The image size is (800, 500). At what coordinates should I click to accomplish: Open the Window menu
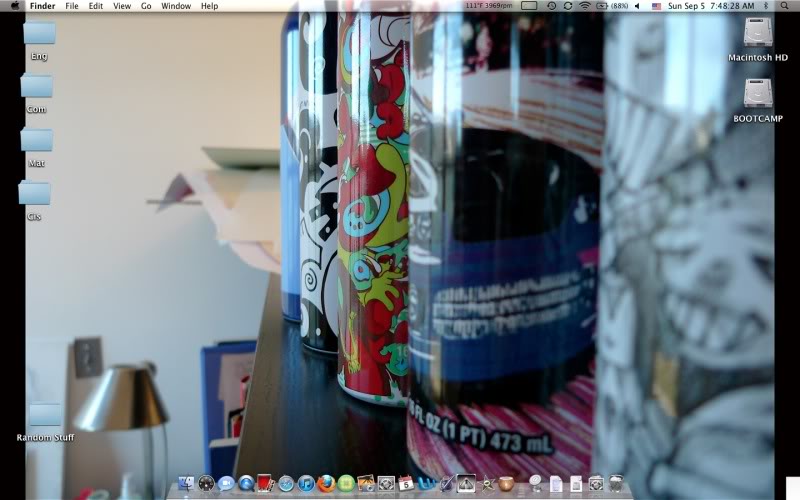[x=176, y=6]
